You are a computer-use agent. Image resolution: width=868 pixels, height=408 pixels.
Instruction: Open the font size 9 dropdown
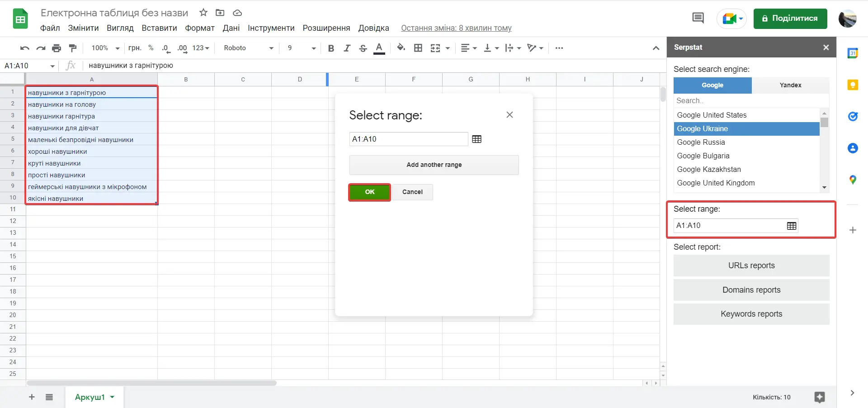[x=302, y=48]
